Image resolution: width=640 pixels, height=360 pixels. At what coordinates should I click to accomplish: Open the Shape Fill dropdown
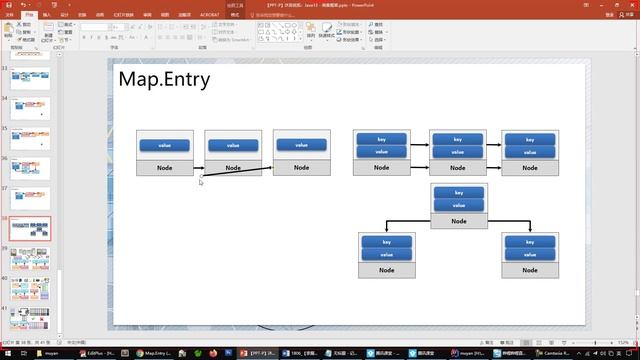350,24
